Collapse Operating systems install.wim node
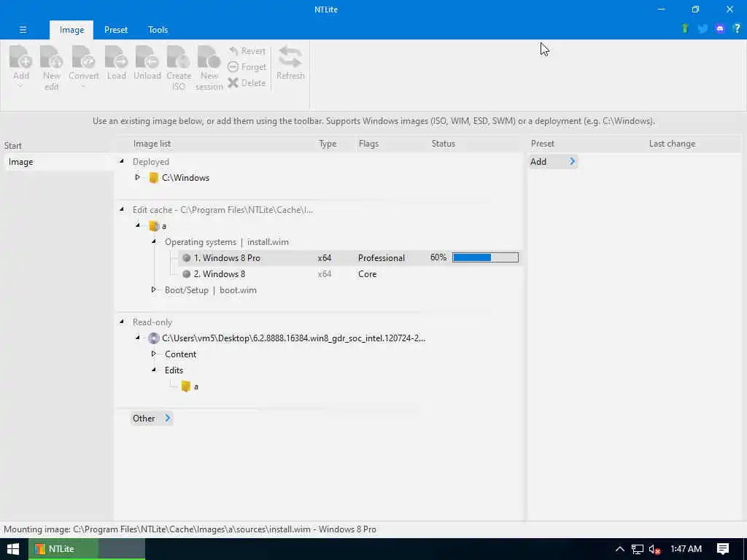 point(154,241)
